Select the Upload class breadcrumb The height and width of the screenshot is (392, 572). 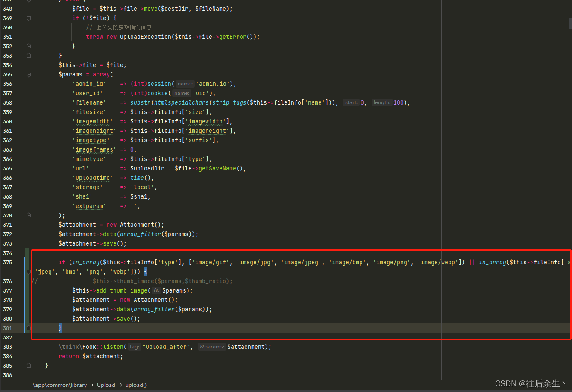[x=106, y=385]
